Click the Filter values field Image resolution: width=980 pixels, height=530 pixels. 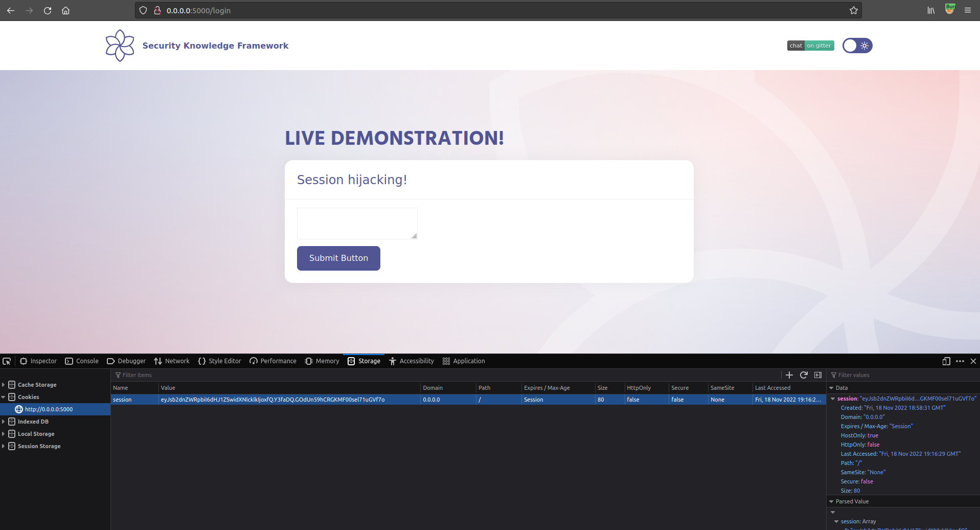(903, 375)
